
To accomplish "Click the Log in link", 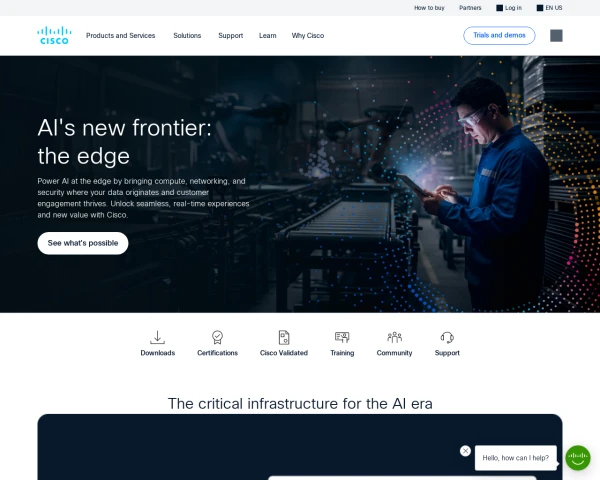I will tap(509, 8).
